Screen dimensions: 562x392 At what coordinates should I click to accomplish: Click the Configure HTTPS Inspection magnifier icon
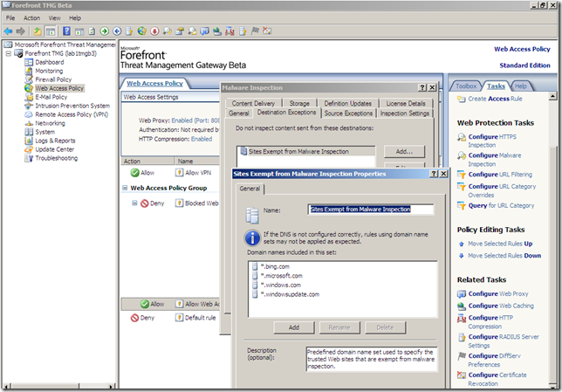click(462, 137)
